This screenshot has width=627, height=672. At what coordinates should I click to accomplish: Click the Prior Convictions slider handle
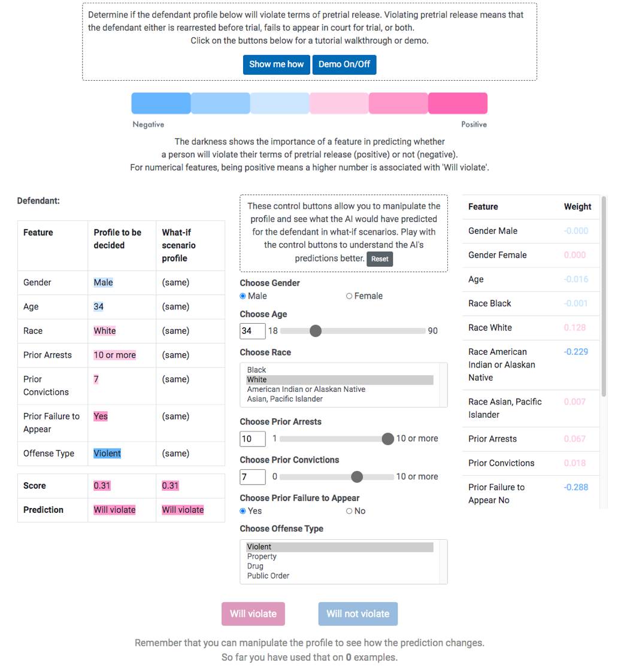(x=357, y=477)
